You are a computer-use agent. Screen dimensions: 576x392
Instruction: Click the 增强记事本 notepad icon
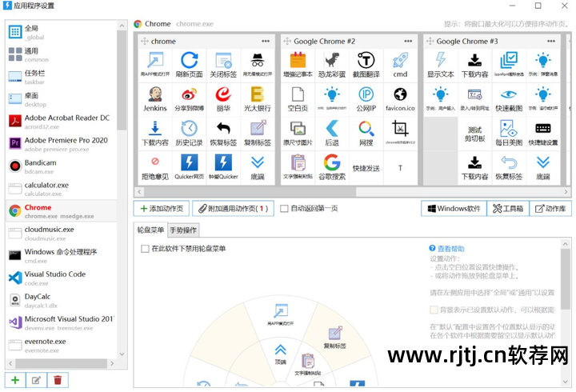point(298,60)
